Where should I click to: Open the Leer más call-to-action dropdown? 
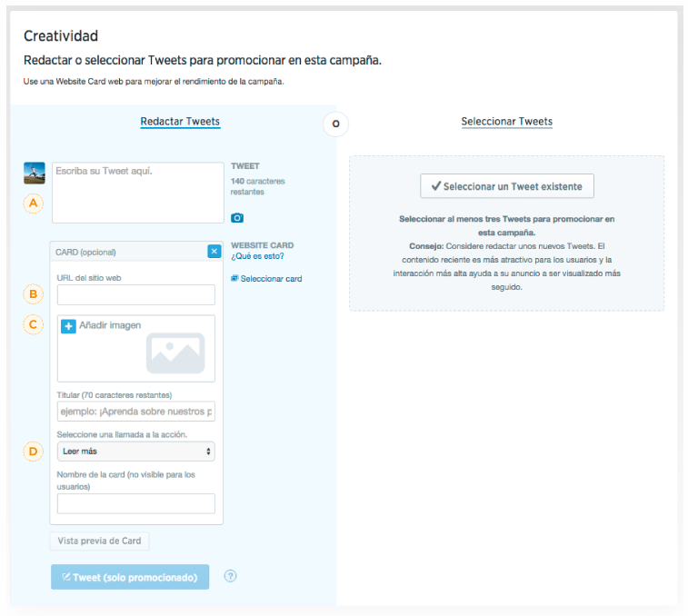[x=135, y=451]
